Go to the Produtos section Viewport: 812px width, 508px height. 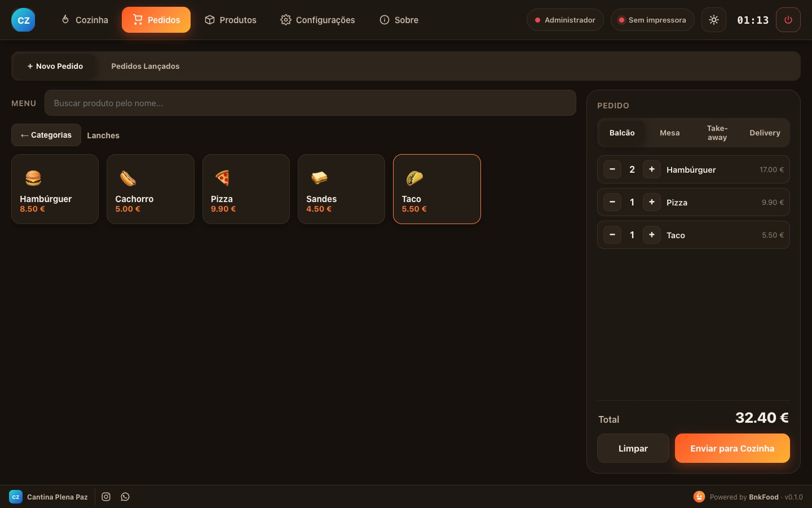(230, 20)
